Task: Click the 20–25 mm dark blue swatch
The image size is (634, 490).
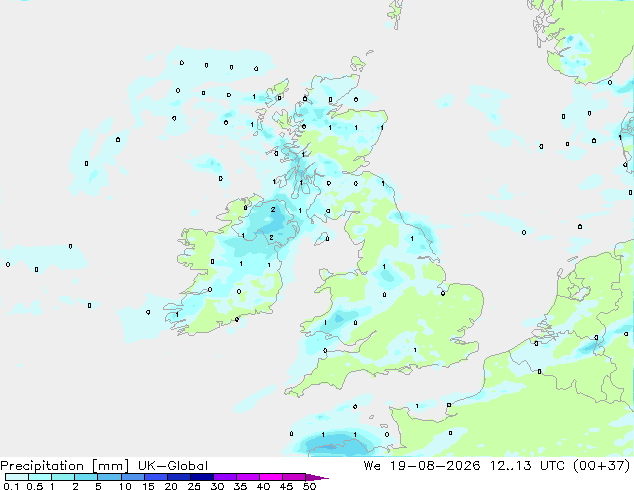Action: [179, 477]
